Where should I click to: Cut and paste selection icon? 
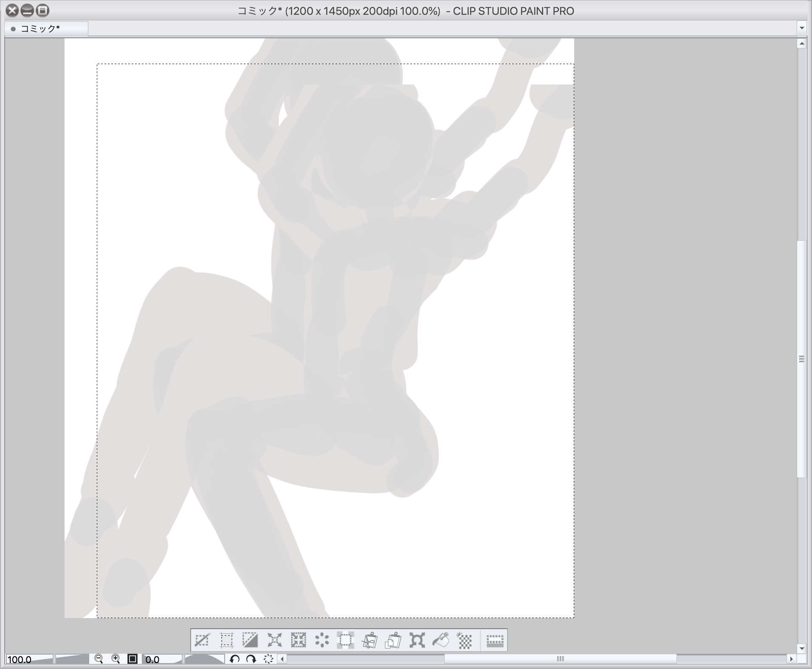click(369, 640)
